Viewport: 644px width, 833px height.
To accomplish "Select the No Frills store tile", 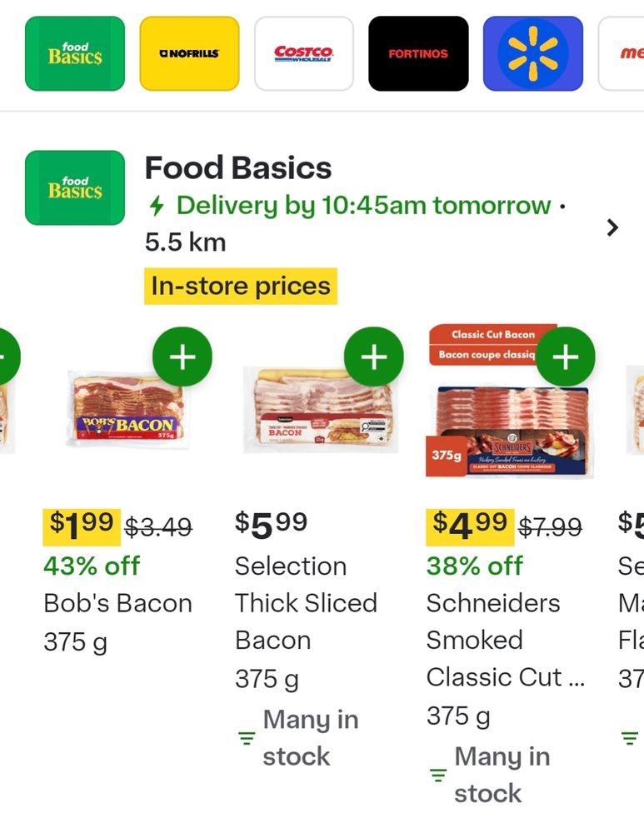I will pos(189,53).
